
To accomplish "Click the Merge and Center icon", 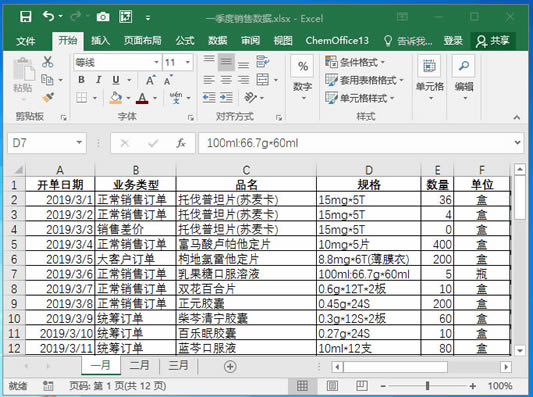I will coord(263,80).
